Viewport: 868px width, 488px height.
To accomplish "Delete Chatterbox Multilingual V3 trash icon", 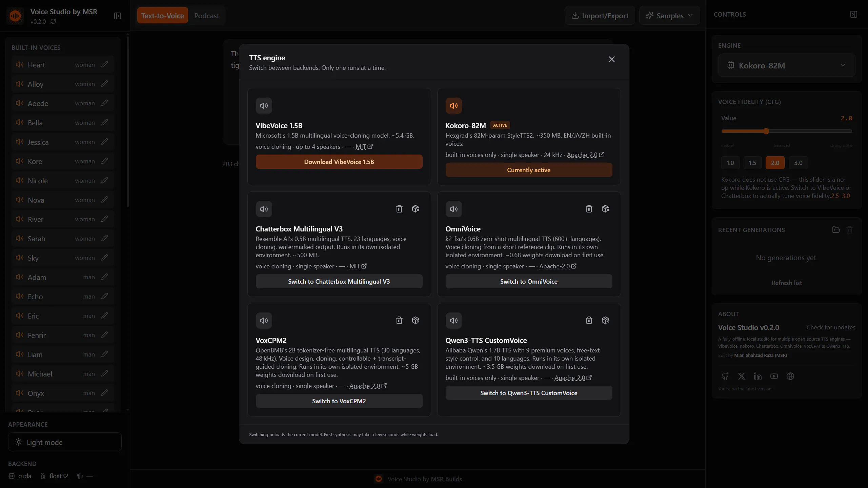I will pyautogui.click(x=399, y=209).
